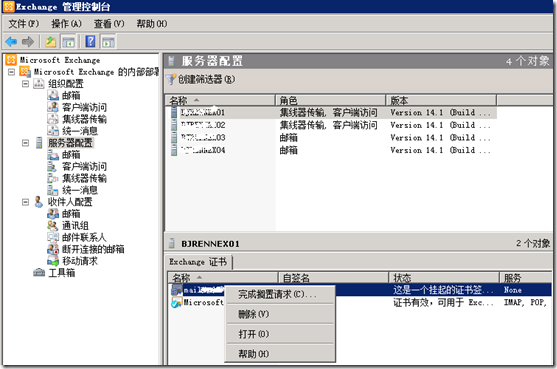Open the 帮助(H) menu in menu bar
Viewport: 557px width, 369px height.
click(x=152, y=24)
